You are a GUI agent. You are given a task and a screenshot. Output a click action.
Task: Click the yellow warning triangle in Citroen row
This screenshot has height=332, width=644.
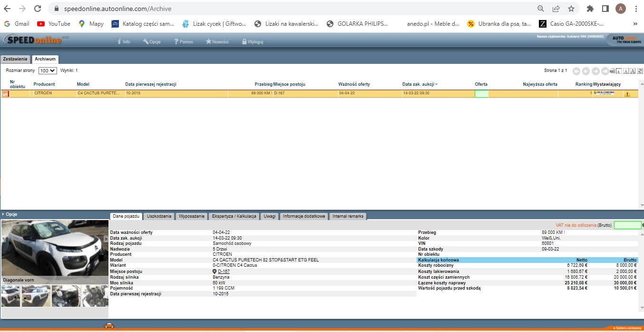click(x=627, y=94)
